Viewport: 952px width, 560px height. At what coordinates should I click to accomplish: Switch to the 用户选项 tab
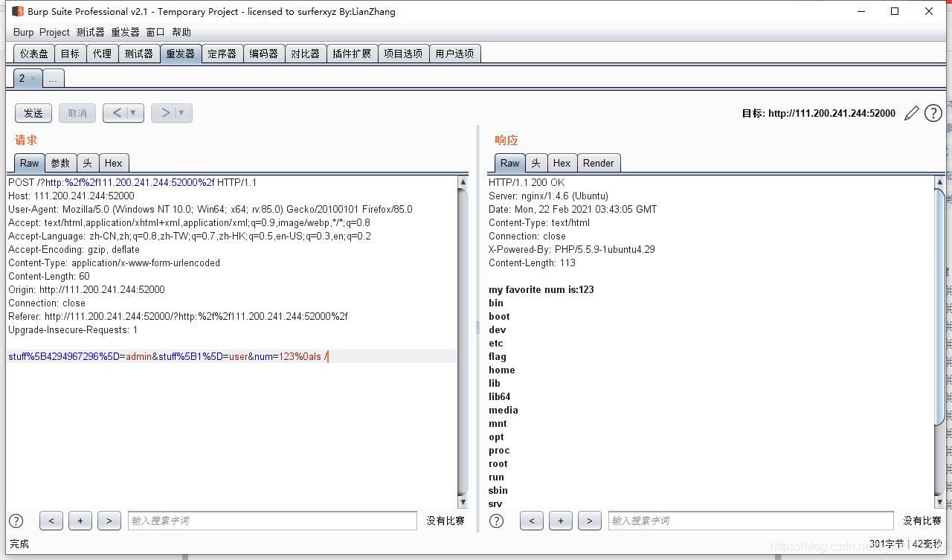point(454,54)
